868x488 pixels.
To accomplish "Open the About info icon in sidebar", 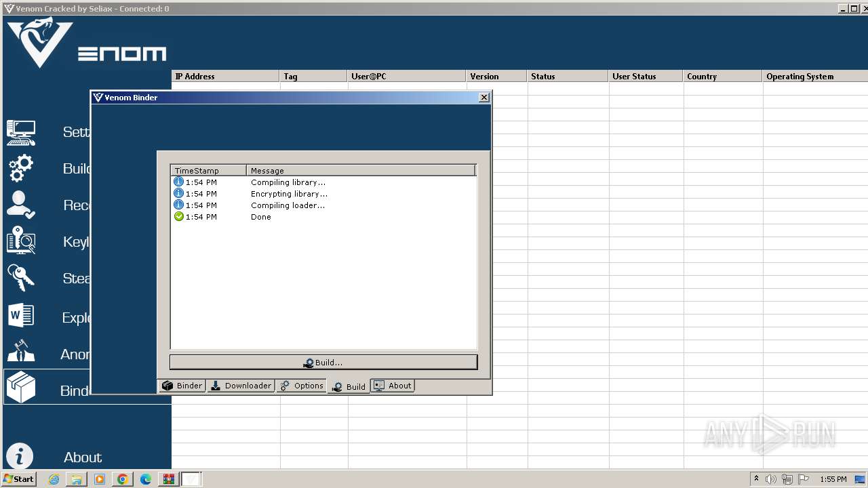I will (x=21, y=457).
